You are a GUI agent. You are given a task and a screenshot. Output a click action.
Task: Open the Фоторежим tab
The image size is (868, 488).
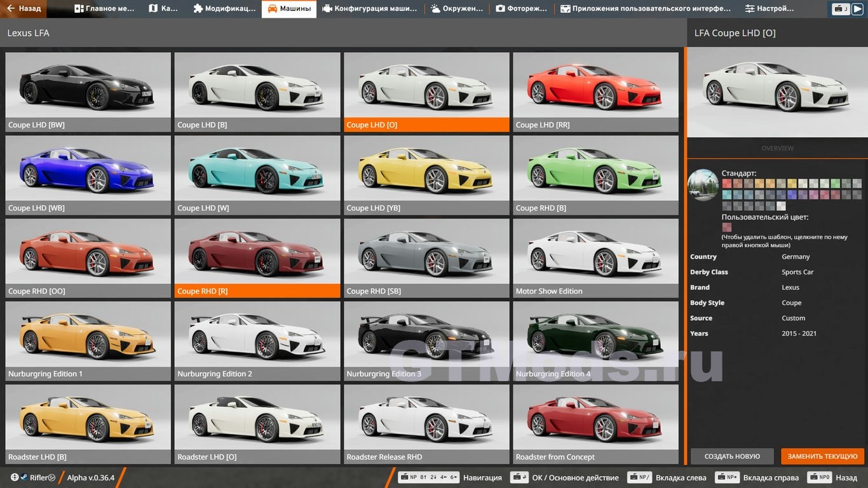(x=522, y=9)
